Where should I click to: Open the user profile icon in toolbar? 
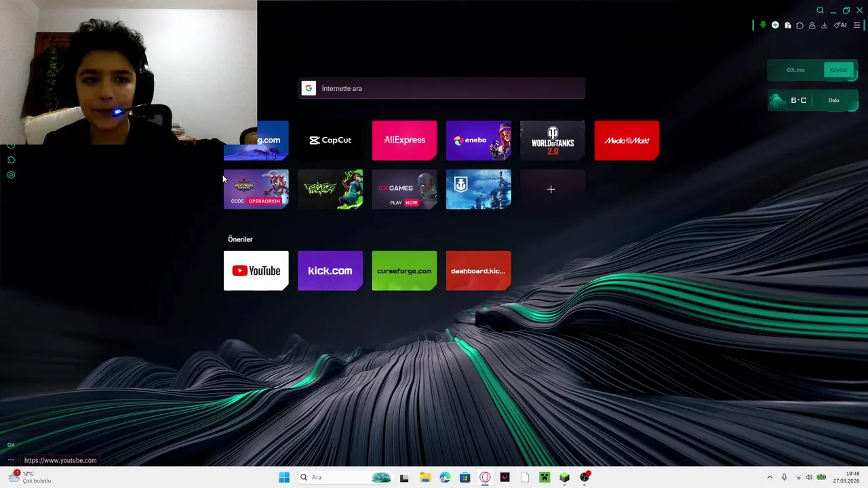812,25
